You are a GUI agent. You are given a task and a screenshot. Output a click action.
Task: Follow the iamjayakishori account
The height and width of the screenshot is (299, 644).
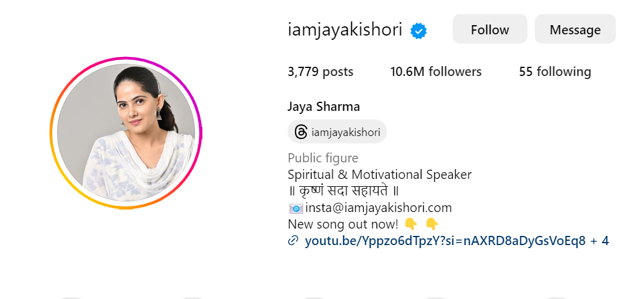489,29
